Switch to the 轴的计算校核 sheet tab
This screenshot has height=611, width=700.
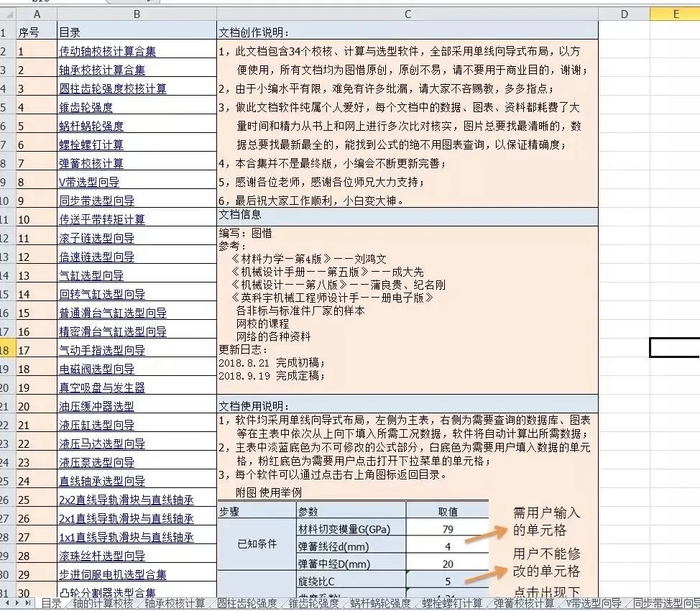pos(103,603)
